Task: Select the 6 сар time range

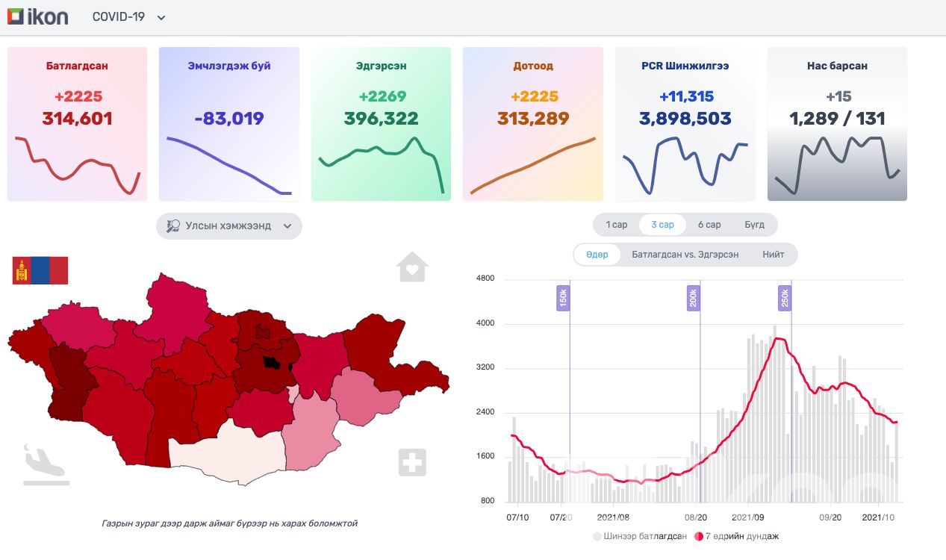Action: coord(709,225)
